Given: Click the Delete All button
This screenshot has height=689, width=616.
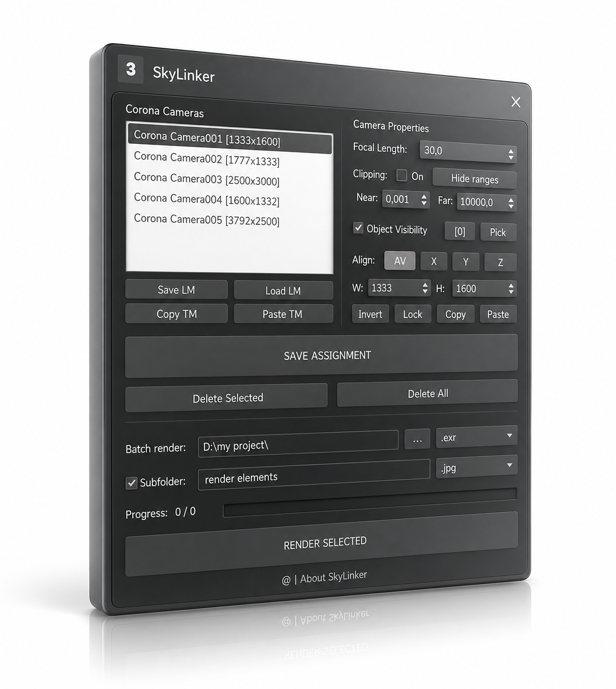Looking at the screenshot, I should 427,393.
